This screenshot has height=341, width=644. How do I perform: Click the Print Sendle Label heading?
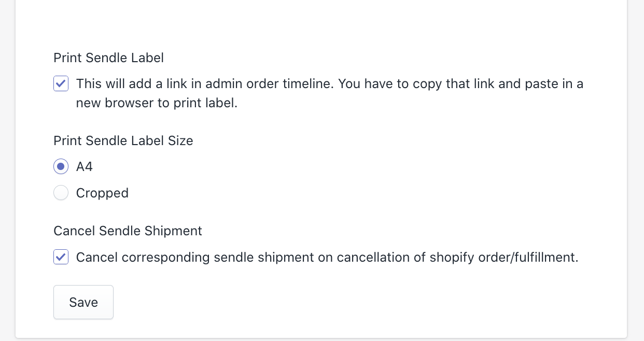[x=108, y=58]
